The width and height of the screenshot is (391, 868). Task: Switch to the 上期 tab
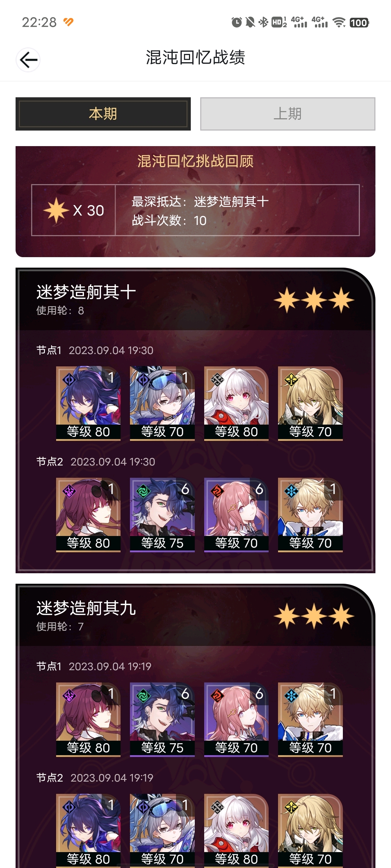click(288, 114)
